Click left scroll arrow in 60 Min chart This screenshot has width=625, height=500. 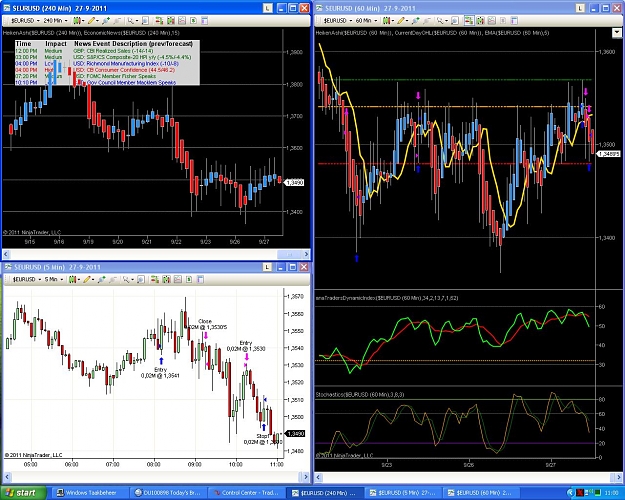pos(319,477)
